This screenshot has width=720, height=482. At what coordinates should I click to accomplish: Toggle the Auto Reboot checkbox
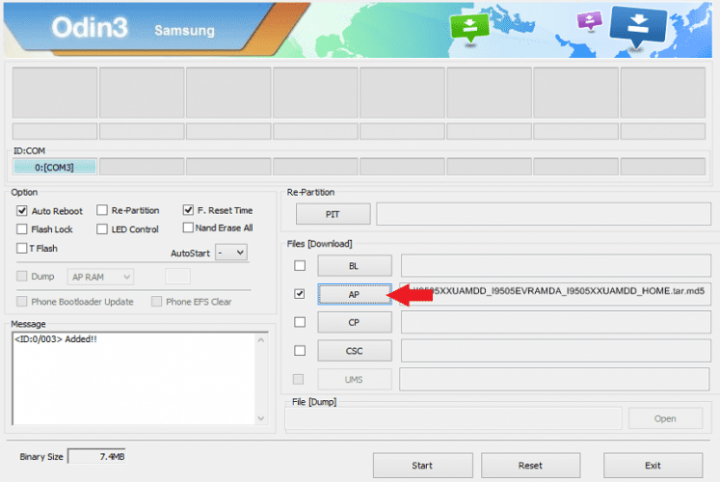(x=22, y=211)
